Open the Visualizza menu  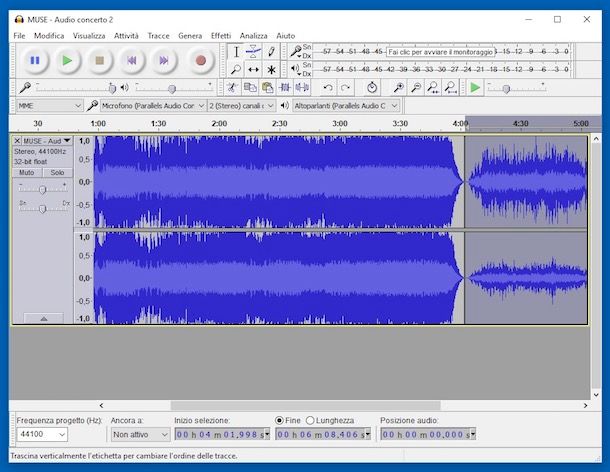[x=89, y=36]
